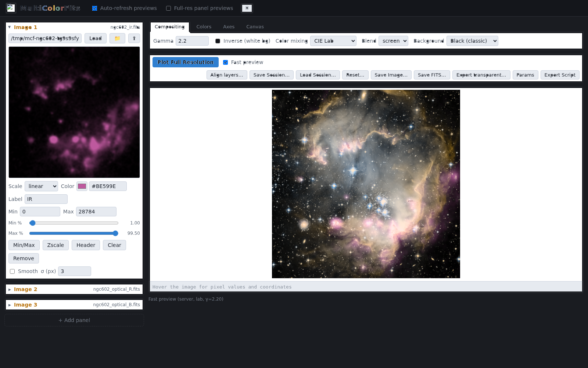Collapse the Image 1 panel
The height and width of the screenshot is (368, 588).
pos(10,27)
